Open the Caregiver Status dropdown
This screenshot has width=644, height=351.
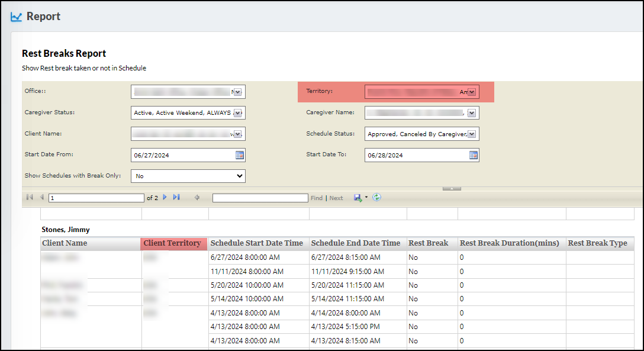[238, 113]
